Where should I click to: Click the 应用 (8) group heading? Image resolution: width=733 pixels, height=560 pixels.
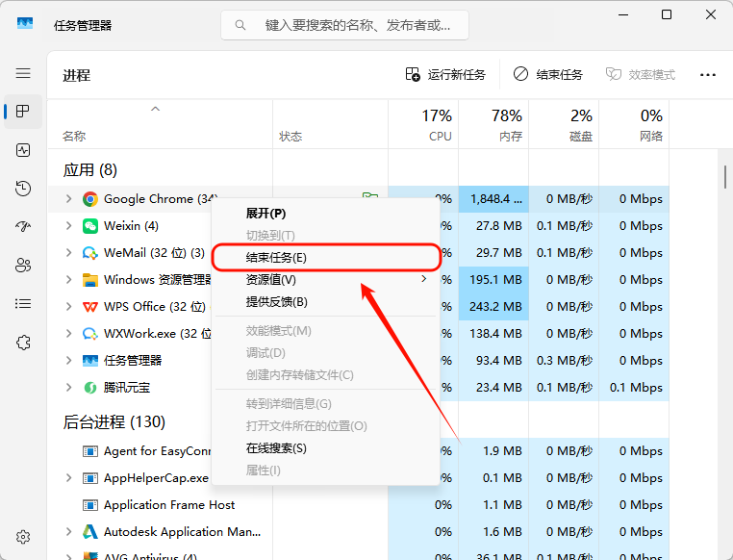coord(89,170)
